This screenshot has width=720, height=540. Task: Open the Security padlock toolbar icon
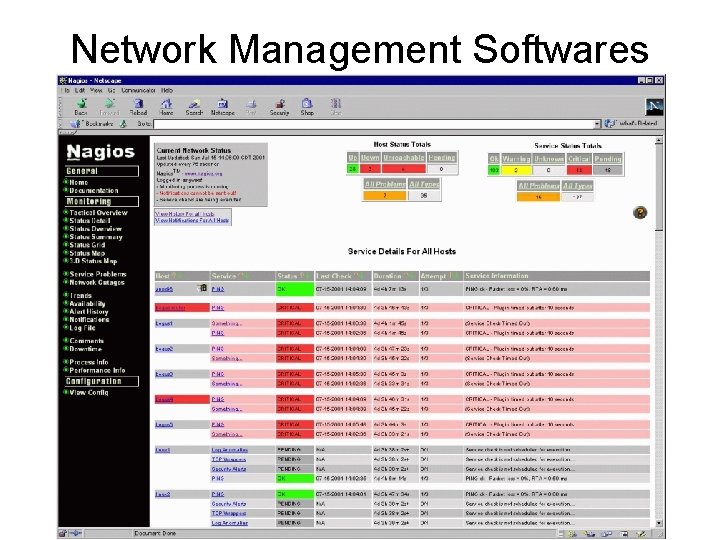[279, 107]
